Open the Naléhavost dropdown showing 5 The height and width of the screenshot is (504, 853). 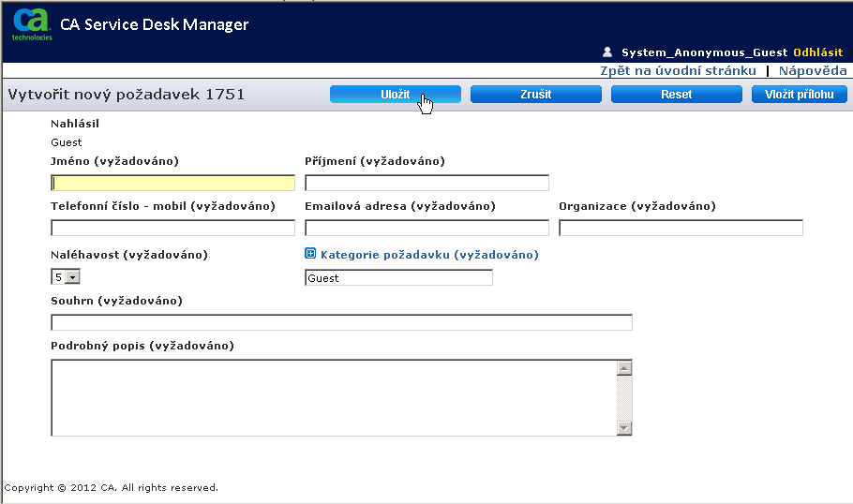pyautogui.click(x=66, y=276)
